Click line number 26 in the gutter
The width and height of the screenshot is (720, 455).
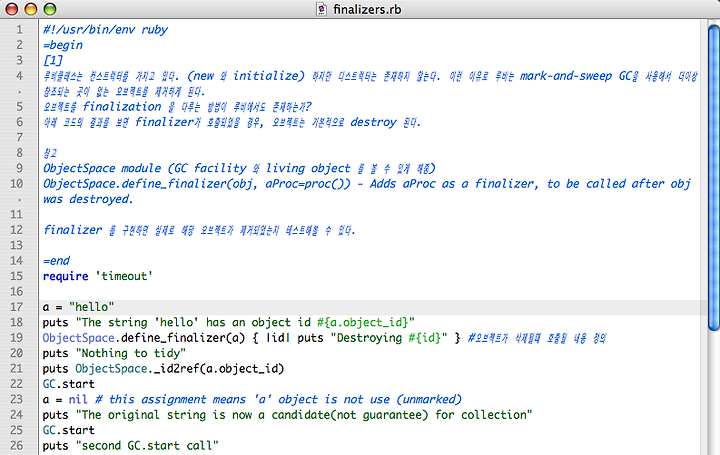pyautogui.click(x=17, y=445)
